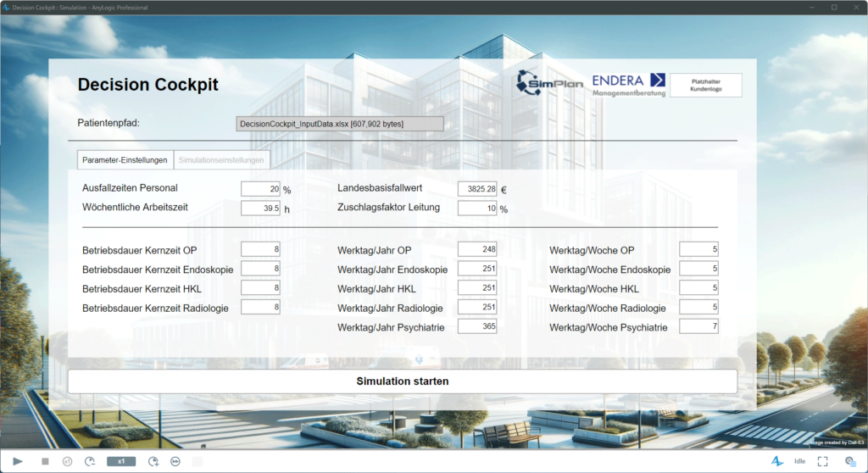Screen dimensions: 868x473
Task: Click the slow down simulation icon
Action: [x=90, y=461]
